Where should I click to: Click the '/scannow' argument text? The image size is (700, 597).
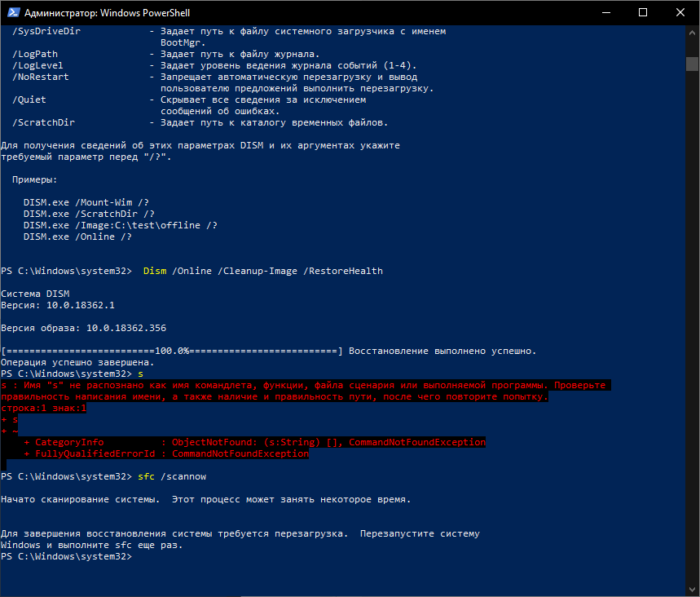point(183,476)
